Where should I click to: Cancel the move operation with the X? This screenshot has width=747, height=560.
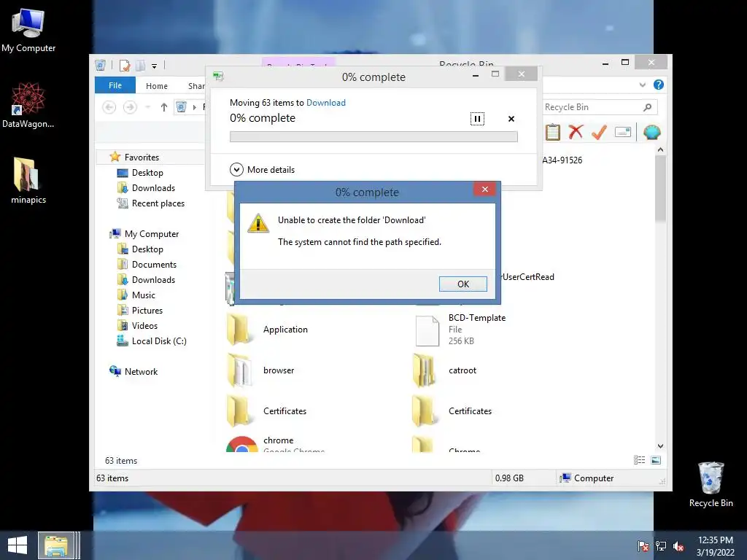click(x=511, y=119)
